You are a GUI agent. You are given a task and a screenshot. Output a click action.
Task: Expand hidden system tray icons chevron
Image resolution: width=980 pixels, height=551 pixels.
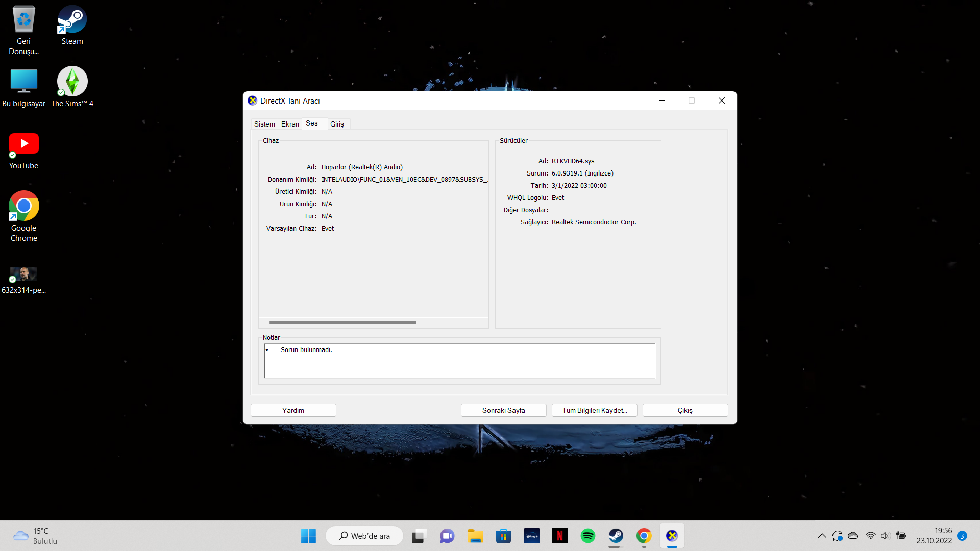tap(822, 536)
